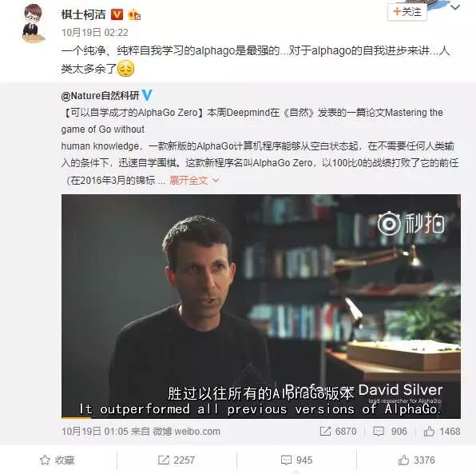Click the membership crown badge icon
The width and height of the screenshot is (476, 474).
pos(134,15)
